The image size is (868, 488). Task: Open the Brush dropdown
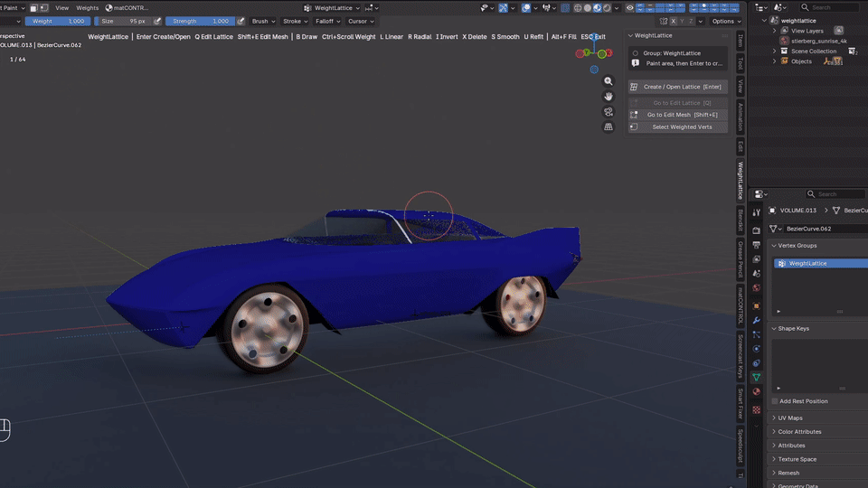263,21
